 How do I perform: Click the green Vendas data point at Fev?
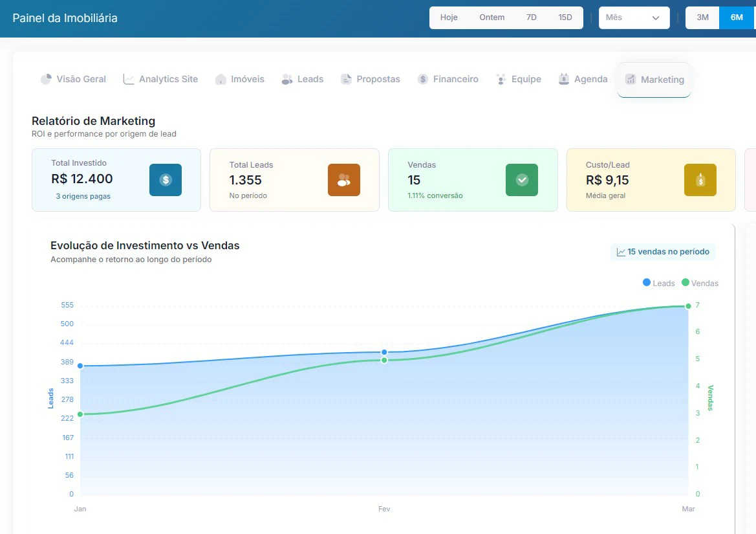pos(384,361)
